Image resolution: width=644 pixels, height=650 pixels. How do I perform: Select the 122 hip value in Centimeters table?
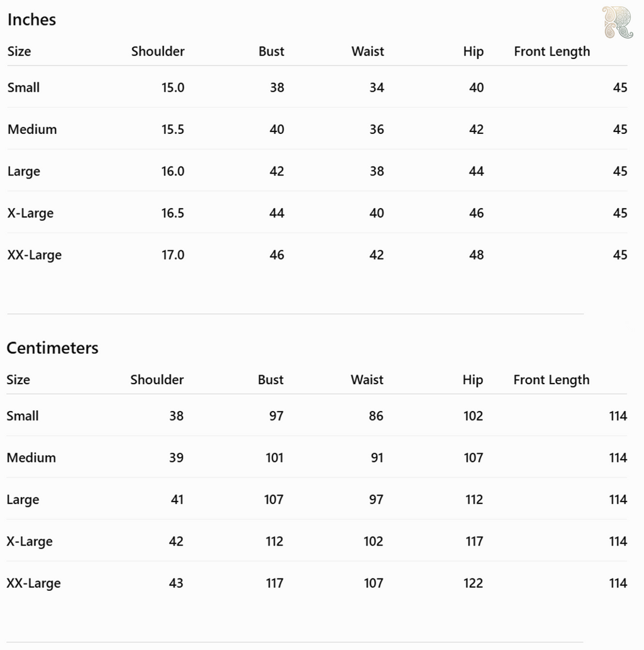pyautogui.click(x=473, y=583)
